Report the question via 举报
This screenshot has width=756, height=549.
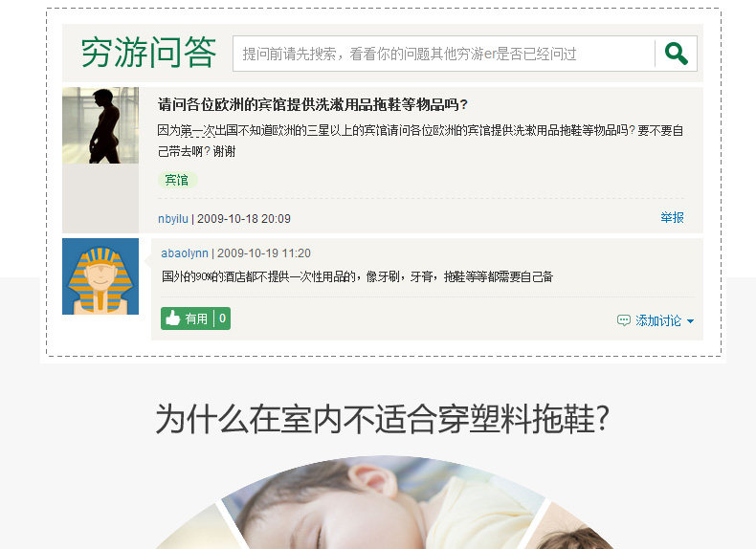[x=672, y=217]
